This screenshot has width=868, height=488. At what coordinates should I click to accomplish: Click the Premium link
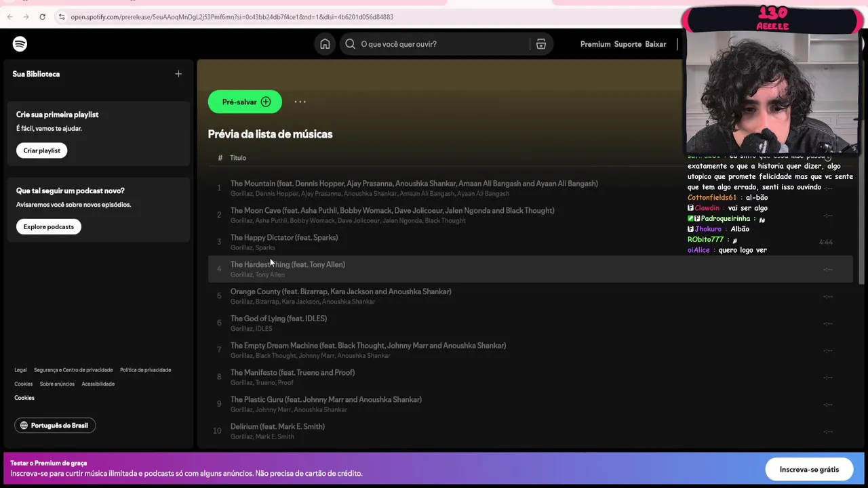(x=595, y=44)
